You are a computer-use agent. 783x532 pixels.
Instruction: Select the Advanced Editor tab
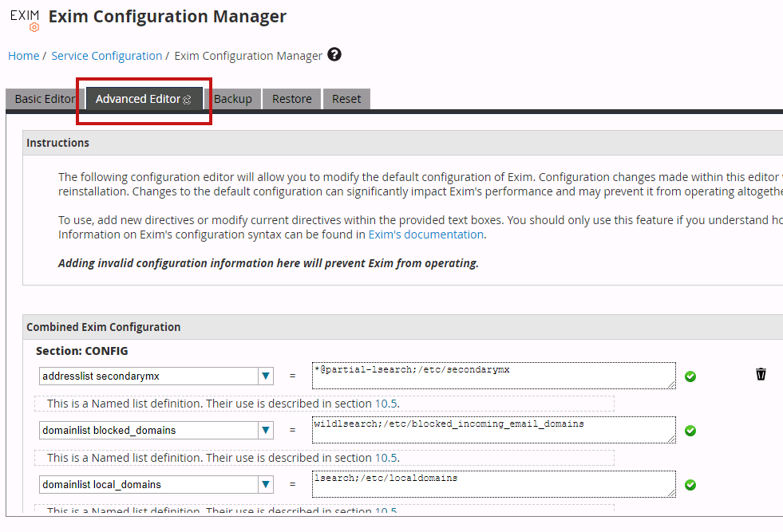[x=144, y=99]
